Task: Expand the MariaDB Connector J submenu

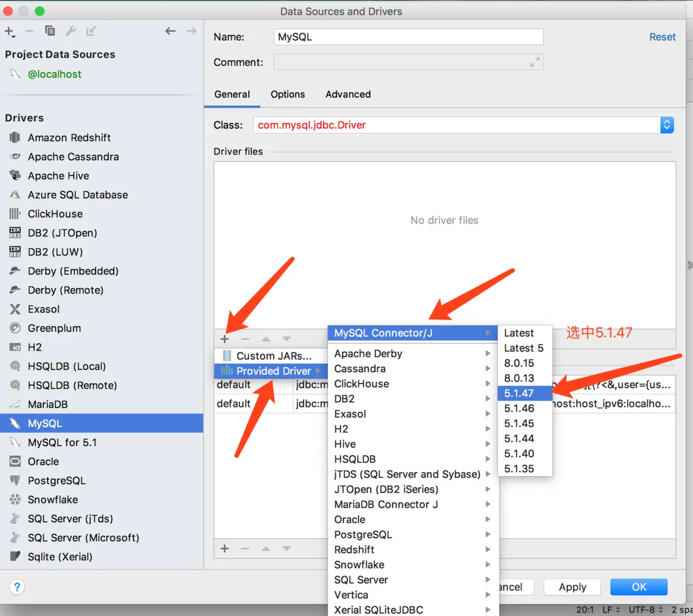Action: pyautogui.click(x=412, y=504)
